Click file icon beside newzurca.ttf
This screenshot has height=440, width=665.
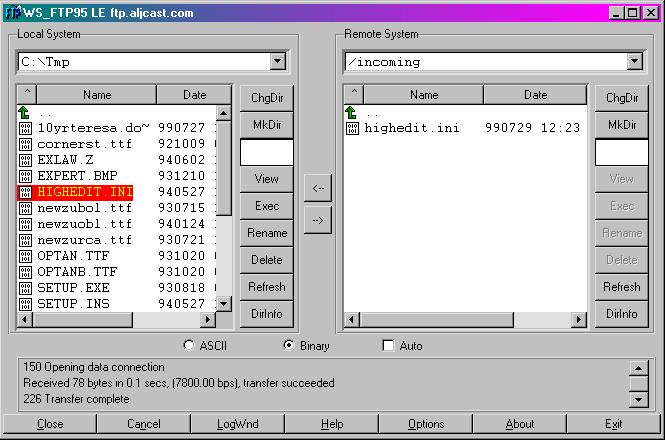[x=25, y=240]
